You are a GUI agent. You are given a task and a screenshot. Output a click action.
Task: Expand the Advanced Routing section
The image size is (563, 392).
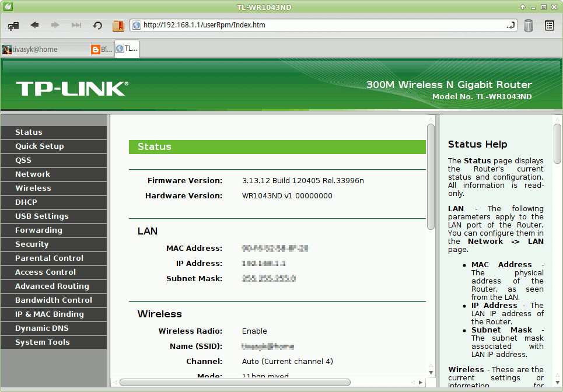[54, 286]
